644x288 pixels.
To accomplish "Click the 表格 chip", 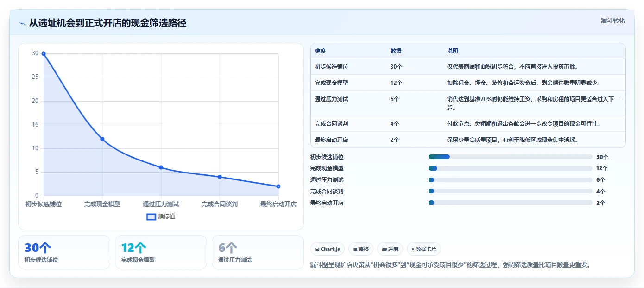I will coord(360,249).
